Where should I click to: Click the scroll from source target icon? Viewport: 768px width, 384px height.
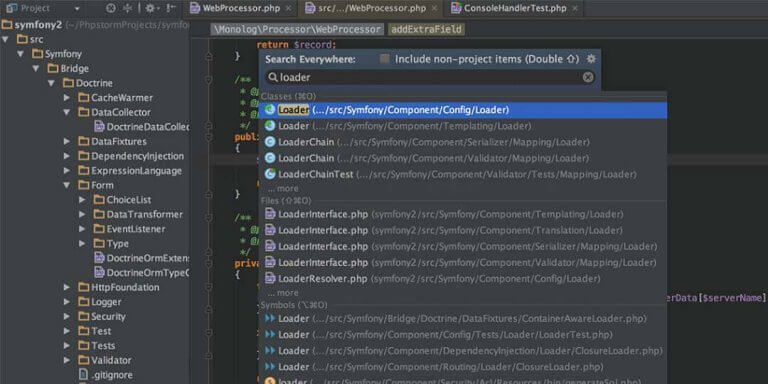(x=111, y=8)
